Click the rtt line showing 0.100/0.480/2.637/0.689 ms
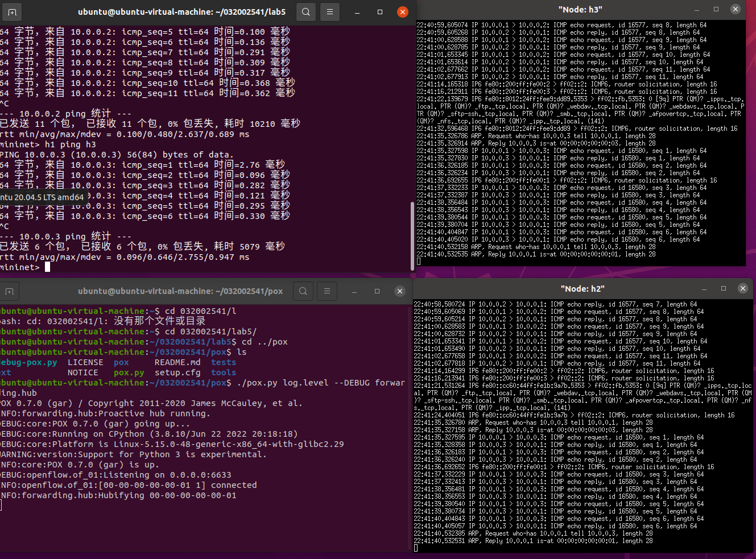Viewport: 756px width, 559px height. pos(125,134)
